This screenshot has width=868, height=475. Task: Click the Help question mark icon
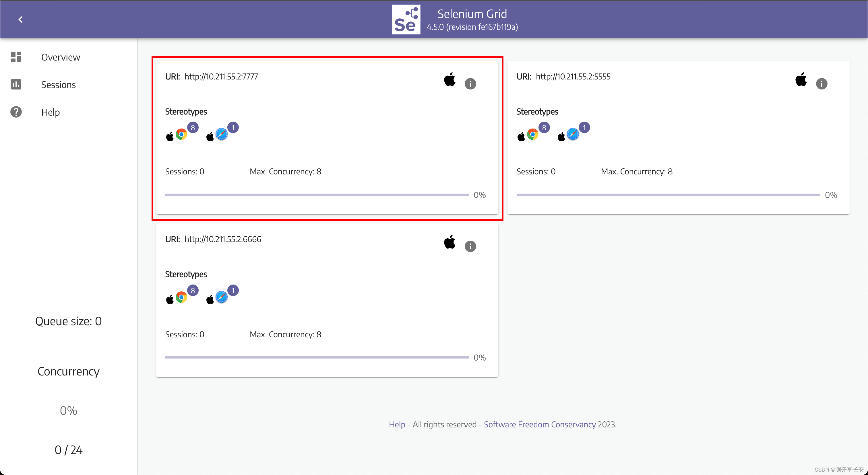pos(16,112)
